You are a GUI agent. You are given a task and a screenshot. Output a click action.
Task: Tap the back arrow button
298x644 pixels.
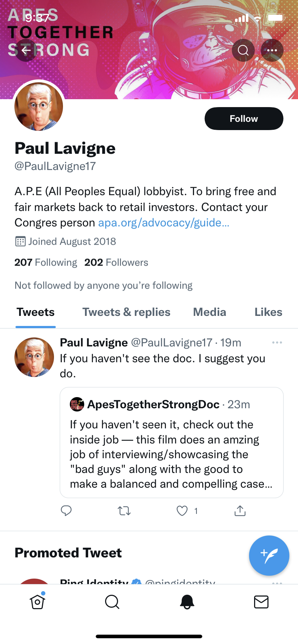point(26,50)
